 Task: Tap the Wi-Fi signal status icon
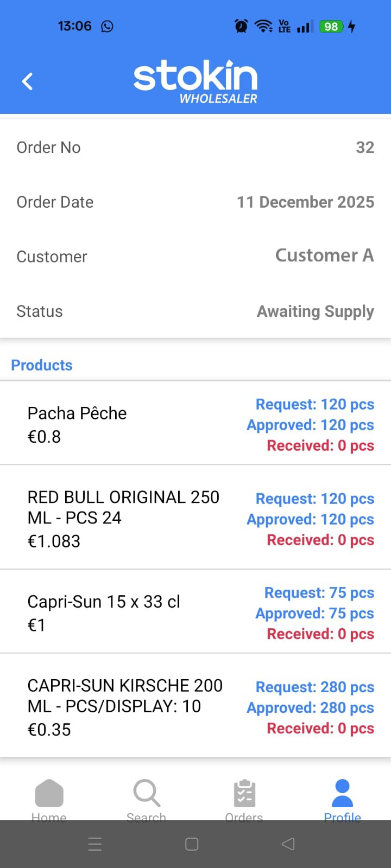click(264, 26)
